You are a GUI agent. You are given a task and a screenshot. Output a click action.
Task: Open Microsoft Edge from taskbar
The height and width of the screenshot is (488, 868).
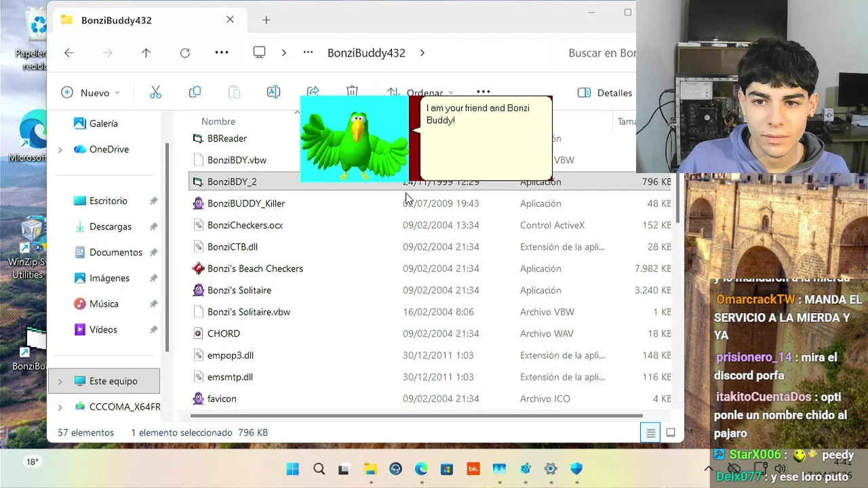click(x=421, y=469)
